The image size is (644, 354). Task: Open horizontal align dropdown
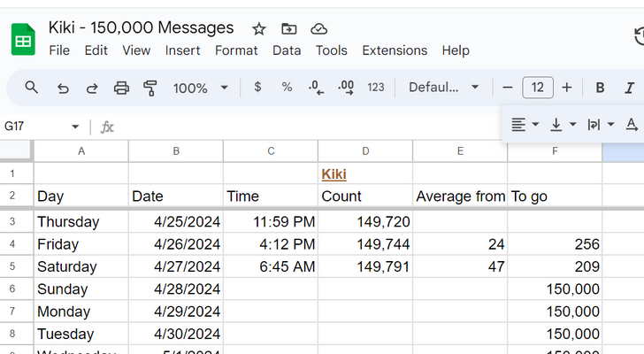point(525,125)
